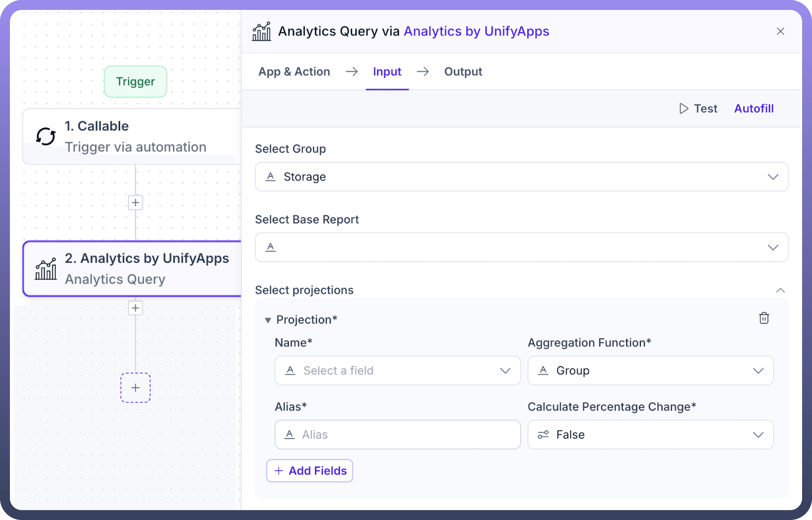Image resolution: width=812 pixels, height=520 pixels.
Task: Click plus icon between Callable and Analytics steps
Action: click(x=135, y=203)
